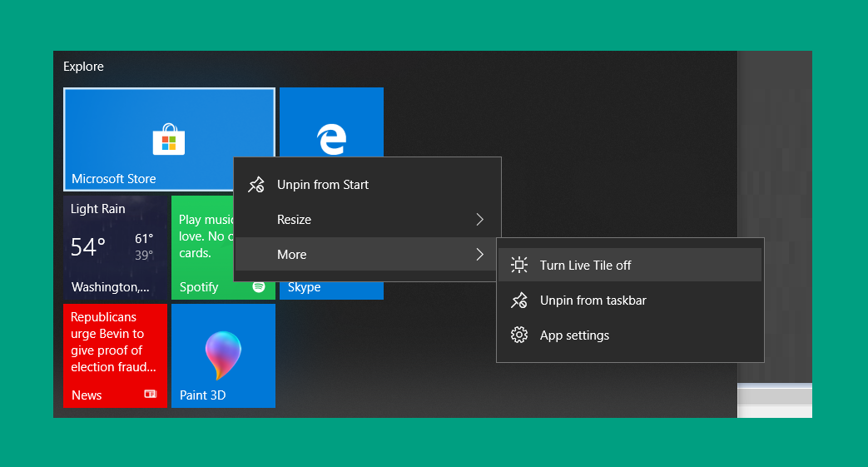The image size is (868, 467).
Task: Select Unpin from Start
Action: (x=368, y=185)
